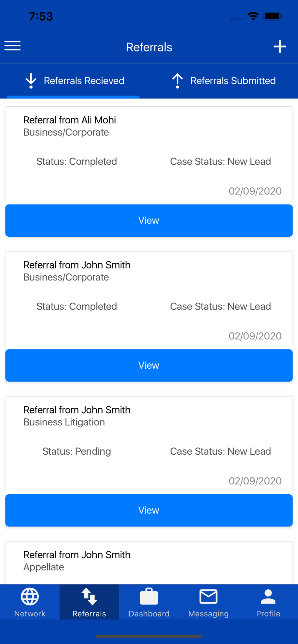298x644 pixels.
Task: View the referral from Ali Mohi
Action: click(149, 221)
